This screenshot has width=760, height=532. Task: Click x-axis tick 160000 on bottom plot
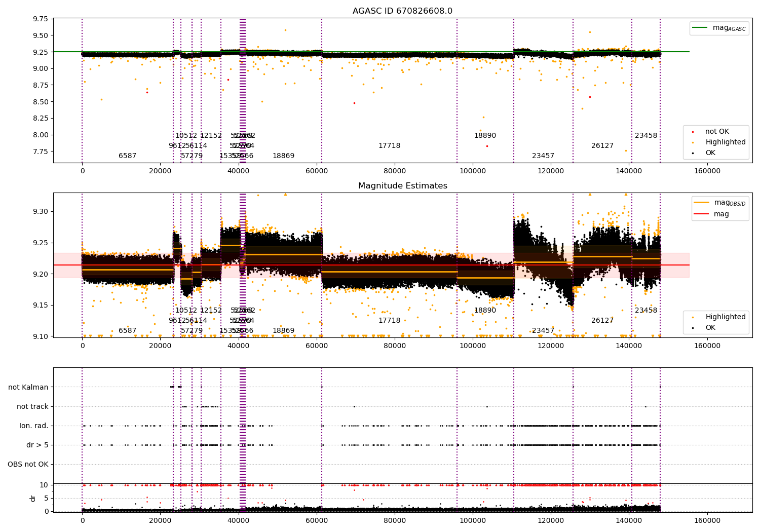click(707, 520)
